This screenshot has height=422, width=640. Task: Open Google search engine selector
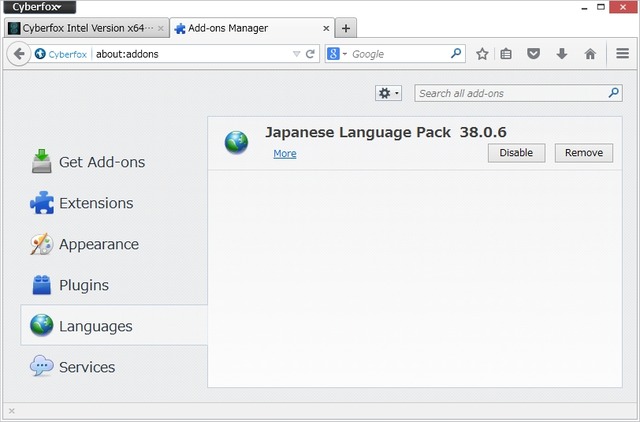[337, 54]
